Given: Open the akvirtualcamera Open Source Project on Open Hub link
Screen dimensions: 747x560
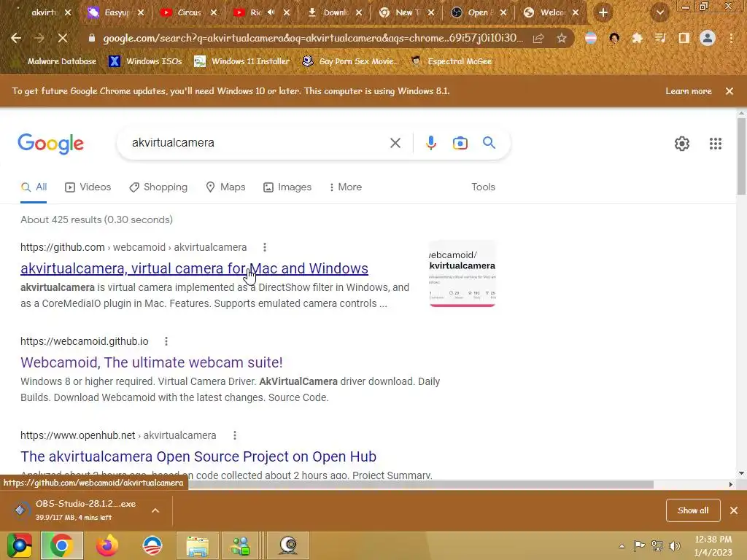Looking at the screenshot, I should point(198,456).
